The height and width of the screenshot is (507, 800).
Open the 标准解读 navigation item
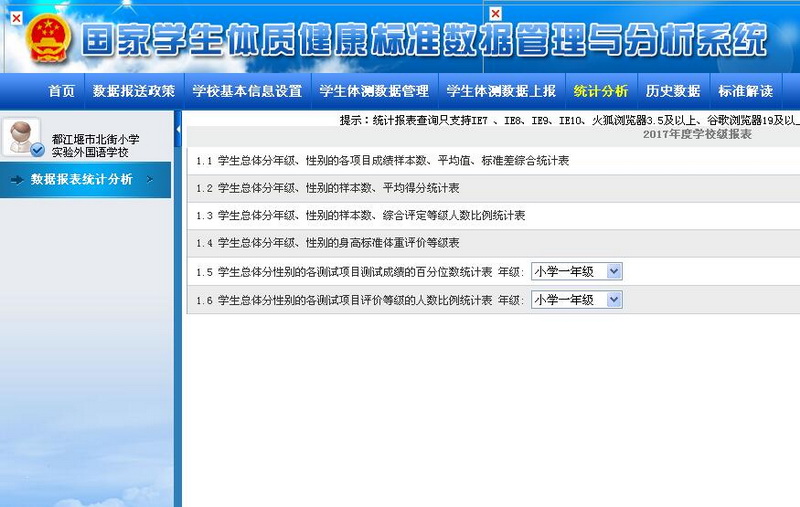pos(745,91)
